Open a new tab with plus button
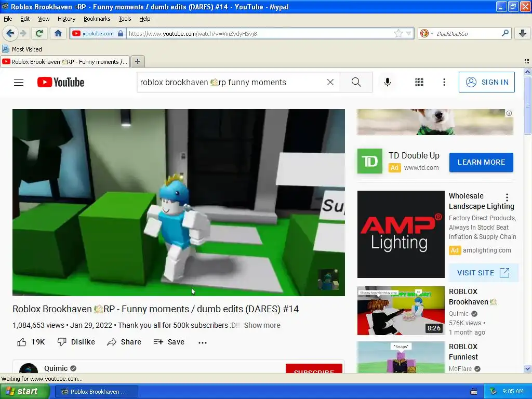 137,61
